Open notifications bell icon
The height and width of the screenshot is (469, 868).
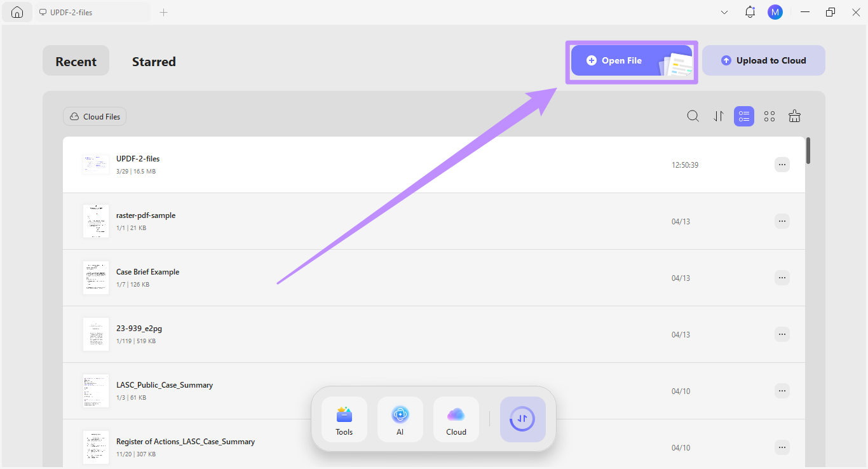coord(750,12)
